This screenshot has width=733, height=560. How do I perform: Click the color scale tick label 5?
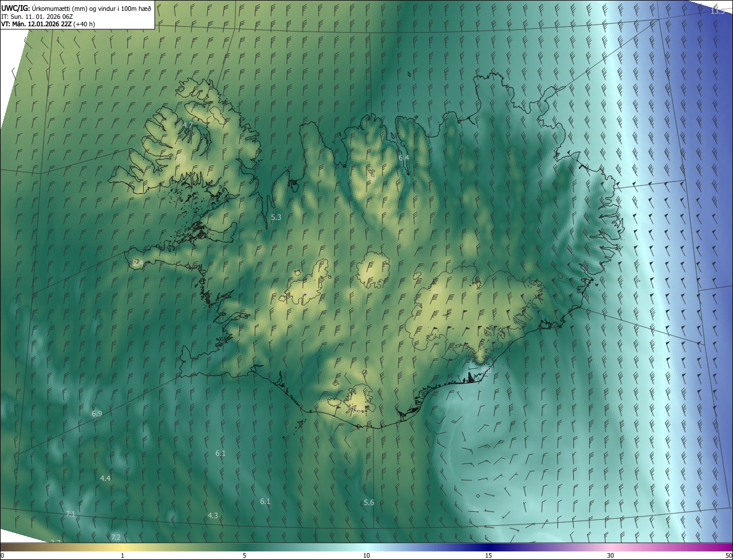[245, 555]
